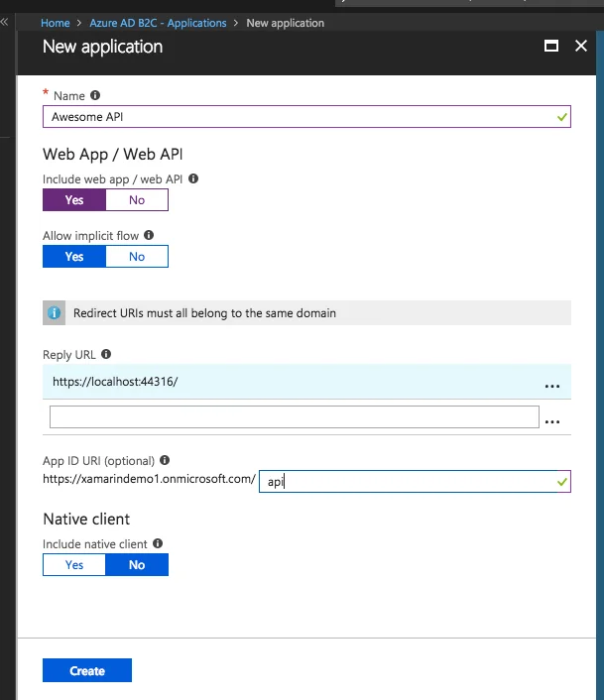Select No for Include web app / web API
Image resolution: width=604 pixels, height=700 pixels.
pyautogui.click(x=137, y=199)
